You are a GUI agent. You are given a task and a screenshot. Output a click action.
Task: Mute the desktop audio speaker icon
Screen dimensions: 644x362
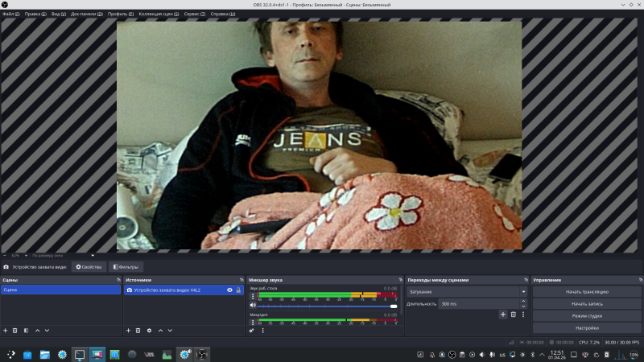253,306
